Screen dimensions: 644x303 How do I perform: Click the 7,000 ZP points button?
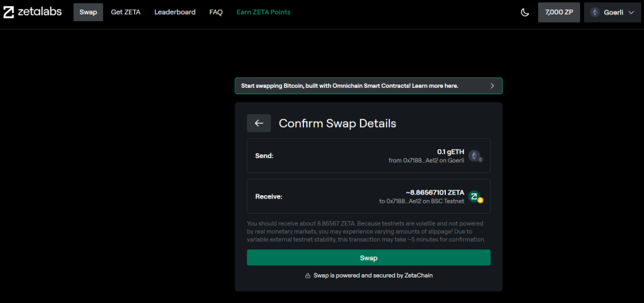click(x=559, y=12)
